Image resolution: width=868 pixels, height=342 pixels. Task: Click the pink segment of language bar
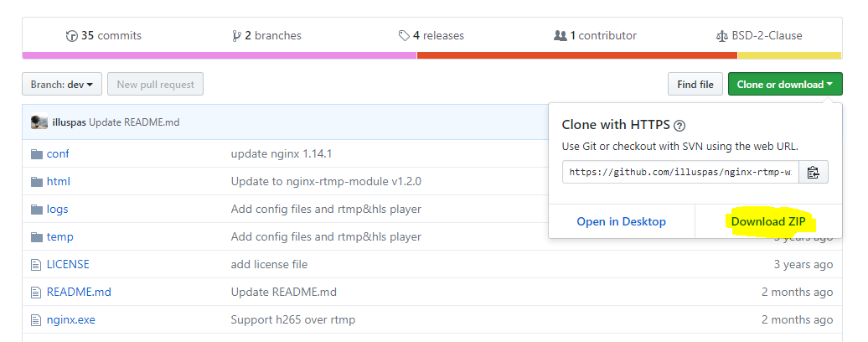(220, 55)
